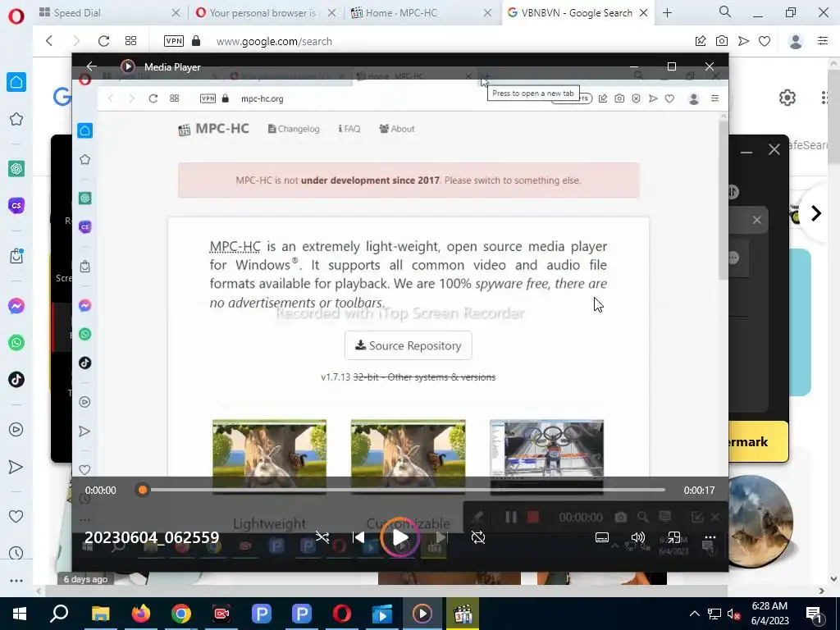Send page to My Flow
This screenshot has width=840, height=630.
click(743, 41)
